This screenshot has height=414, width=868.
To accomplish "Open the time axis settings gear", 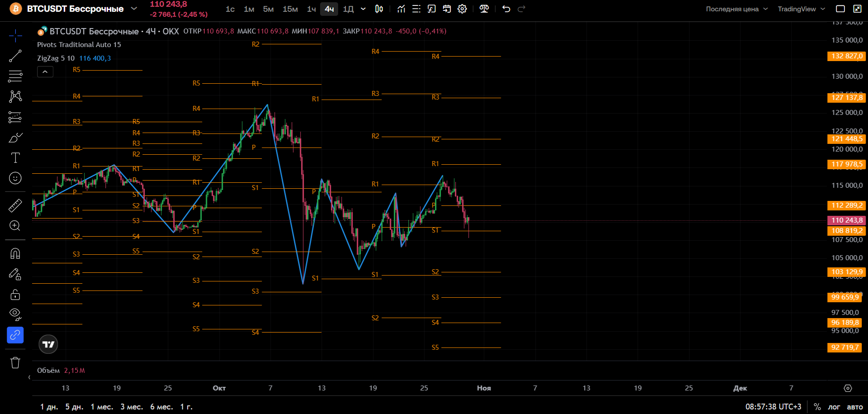I will [848, 388].
